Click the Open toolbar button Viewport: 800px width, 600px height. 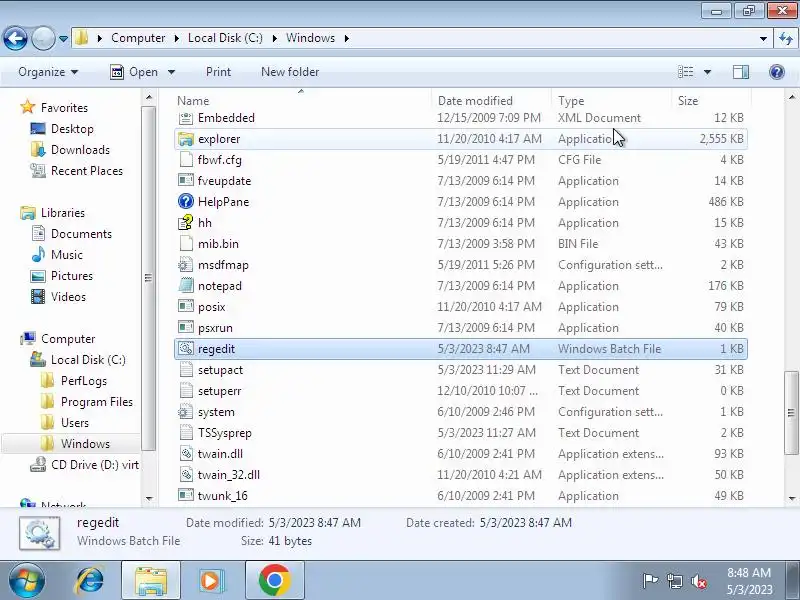point(134,72)
